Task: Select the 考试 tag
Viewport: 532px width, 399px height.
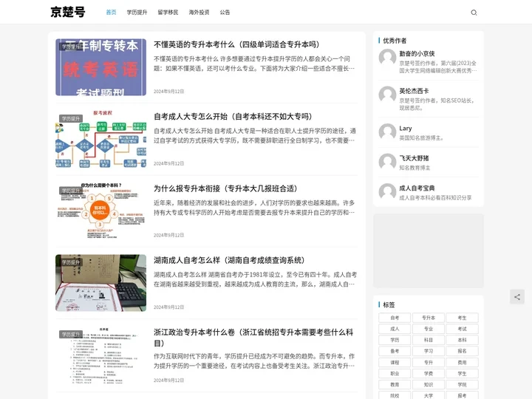Action: pyautogui.click(x=462, y=329)
